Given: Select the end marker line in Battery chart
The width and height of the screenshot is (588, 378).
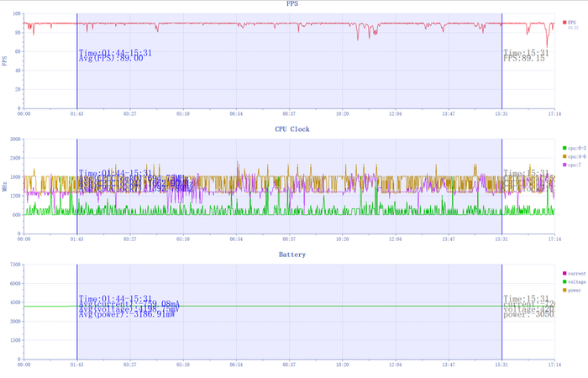Looking at the screenshot, I should 501,312.
